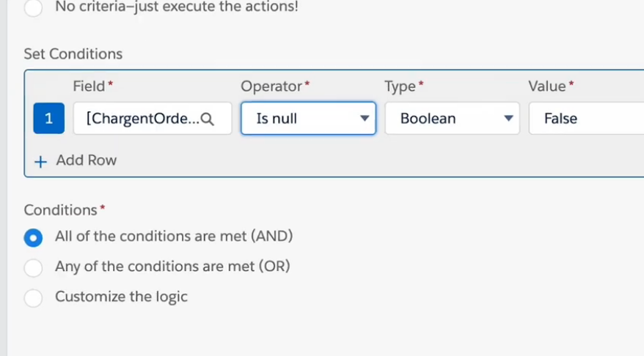Select the 'All of the conditions are met (AND)' radio button

33,237
